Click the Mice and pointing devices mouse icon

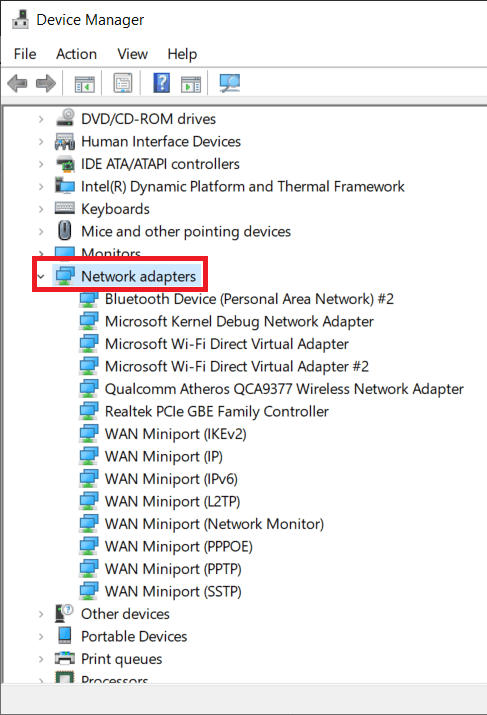pyautogui.click(x=65, y=230)
